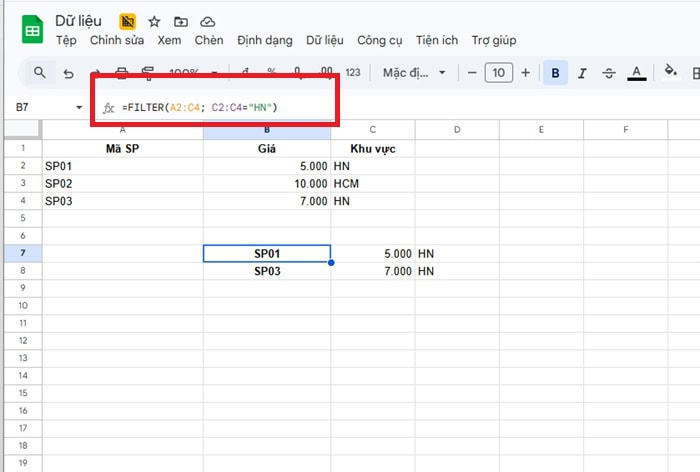Open Google Sheets home logo
The width and height of the screenshot is (700, 472).
pos(31,29)
